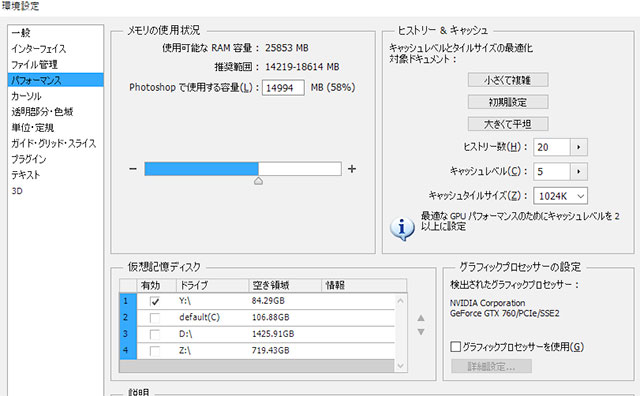
Task: Open カーソル preferences
Action: pos(26,96)
